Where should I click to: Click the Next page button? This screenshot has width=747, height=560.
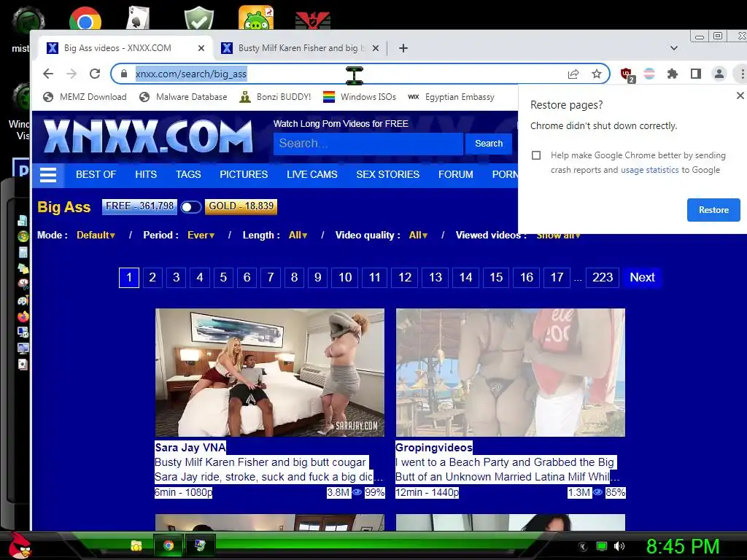tap(642, 278)
